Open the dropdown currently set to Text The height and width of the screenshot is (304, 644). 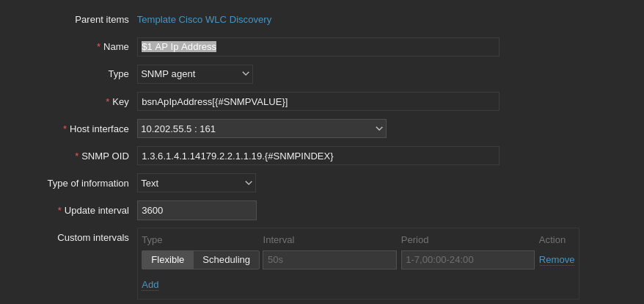coord(196,183)
